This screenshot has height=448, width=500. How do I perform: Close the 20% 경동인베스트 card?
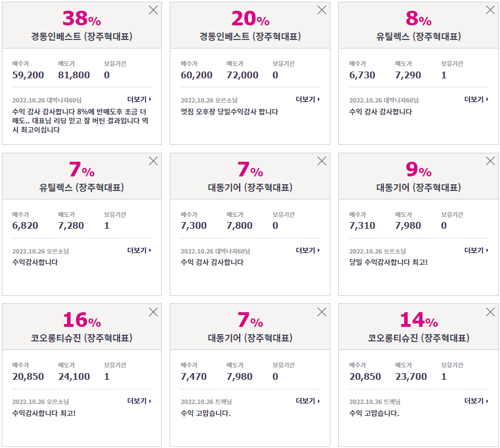pos(322,10)
